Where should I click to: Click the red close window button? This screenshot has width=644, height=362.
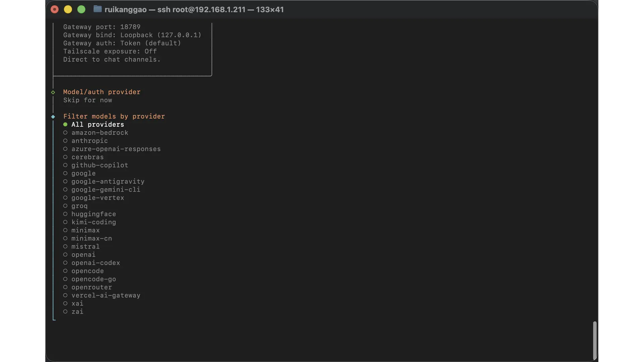point(55,9)
